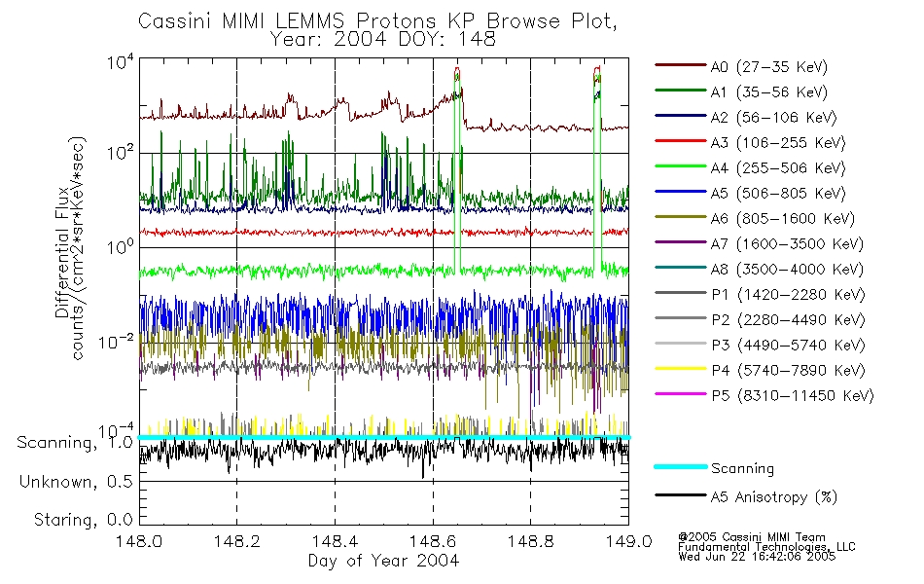
Task: Click the A3 (106-255 KeV) legend label
Action: 778,143
